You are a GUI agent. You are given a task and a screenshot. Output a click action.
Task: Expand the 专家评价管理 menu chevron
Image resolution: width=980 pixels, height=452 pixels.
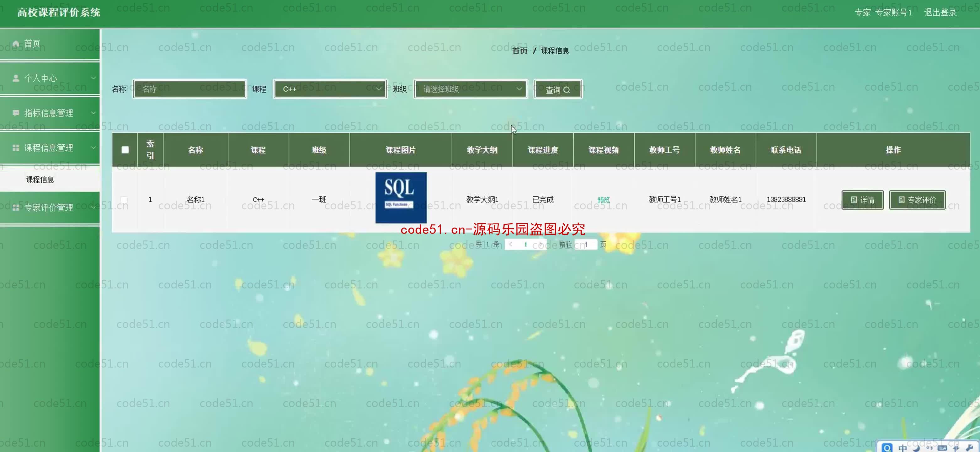click(x=93, y=207)
